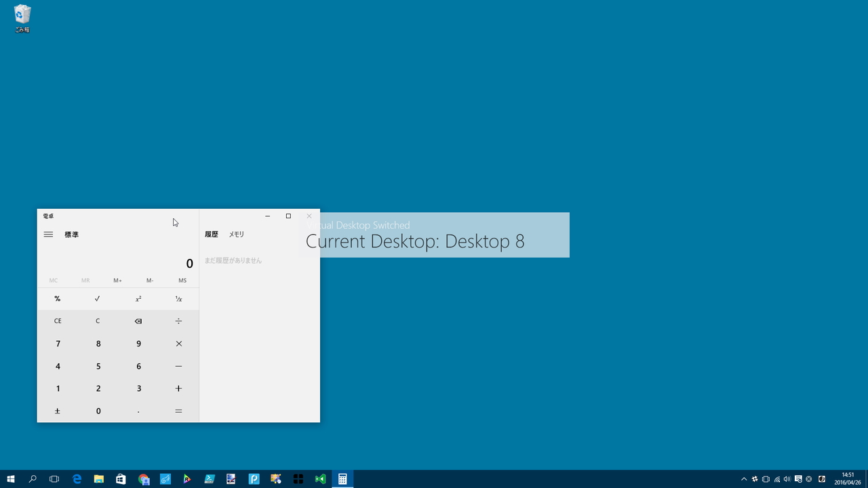This screenshot has width=868, height=488.
Task: Click the backspace key in the calculator
Action: pos(138,321)
